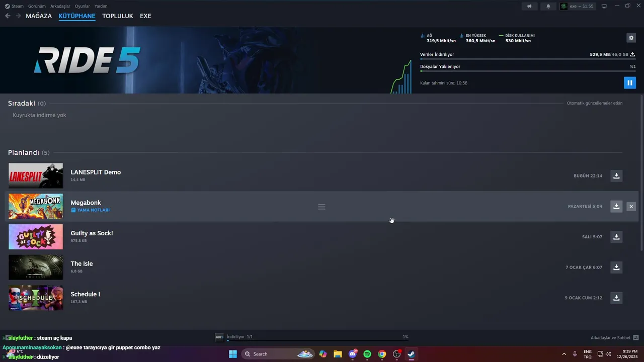Image resolution: width=644 pixels, height=362 pixels.
Task: Open Arkadaşlar ve Sohbet friends list
Action: click(x=614, y=338)
